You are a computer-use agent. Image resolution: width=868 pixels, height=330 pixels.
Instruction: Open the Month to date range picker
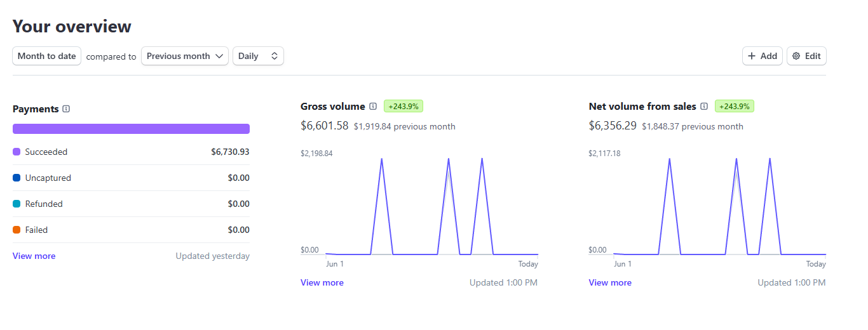(47, 56)
